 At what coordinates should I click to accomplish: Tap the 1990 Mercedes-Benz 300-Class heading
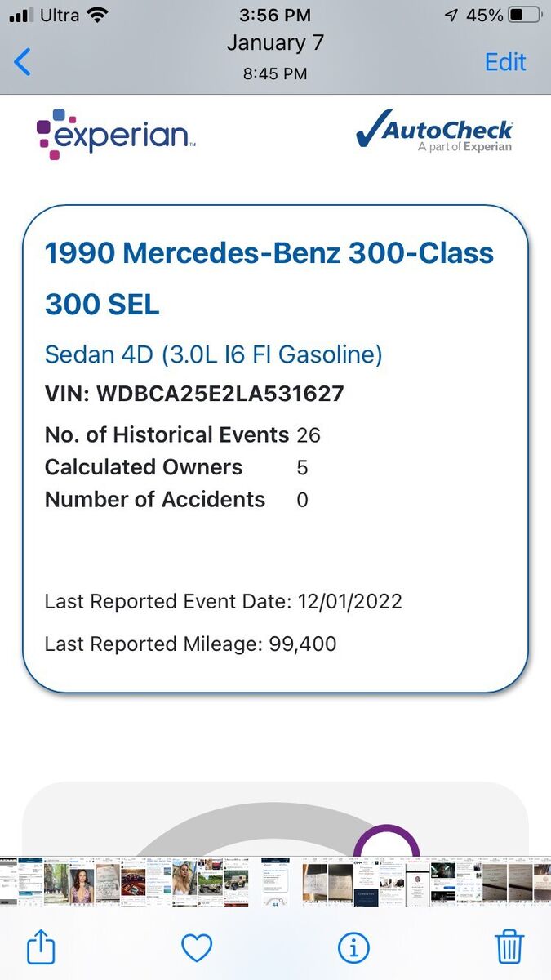click(269, 253)
